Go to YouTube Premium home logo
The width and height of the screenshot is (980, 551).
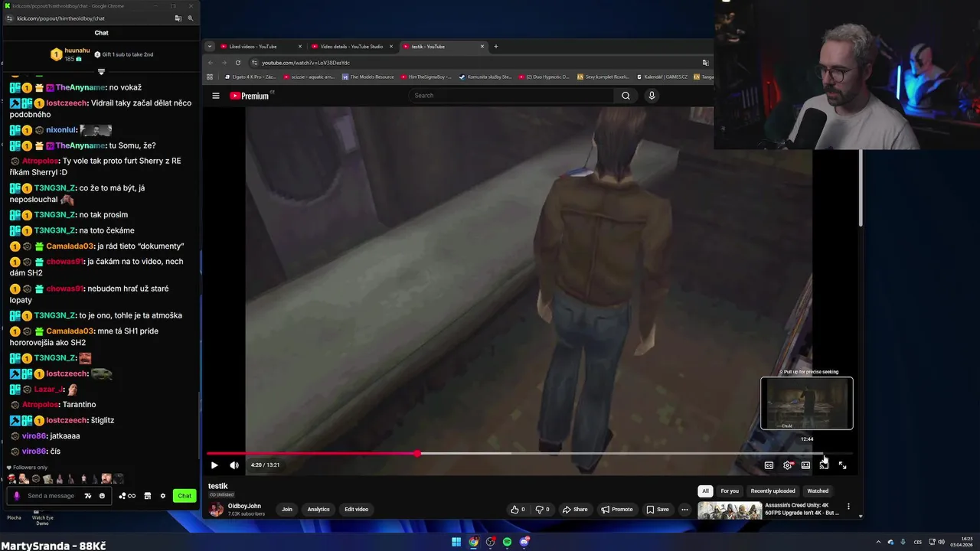coord(250,96)
